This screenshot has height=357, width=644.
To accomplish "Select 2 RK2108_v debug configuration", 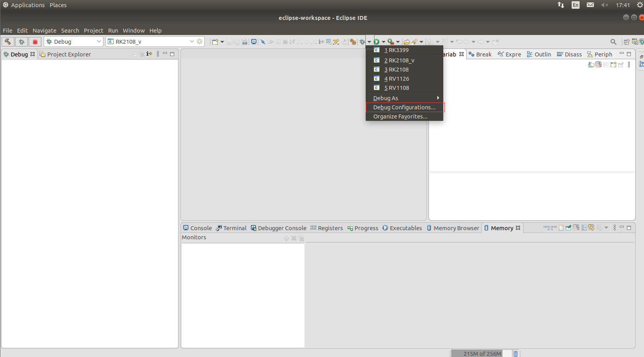I will click(404, 60).
